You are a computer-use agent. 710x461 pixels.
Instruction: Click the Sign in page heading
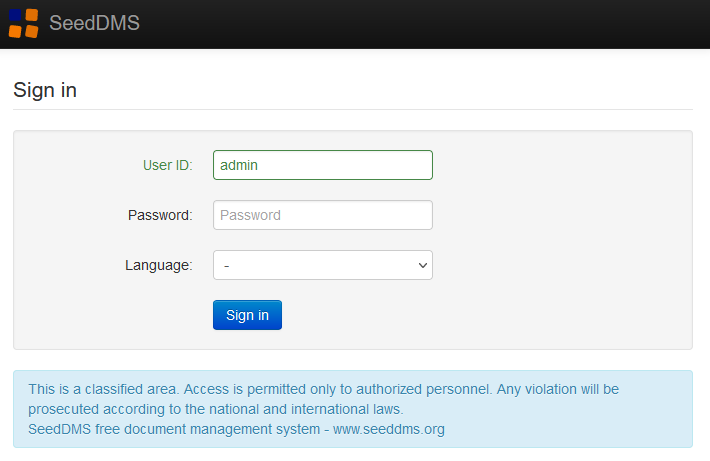(x=45, y=90)
